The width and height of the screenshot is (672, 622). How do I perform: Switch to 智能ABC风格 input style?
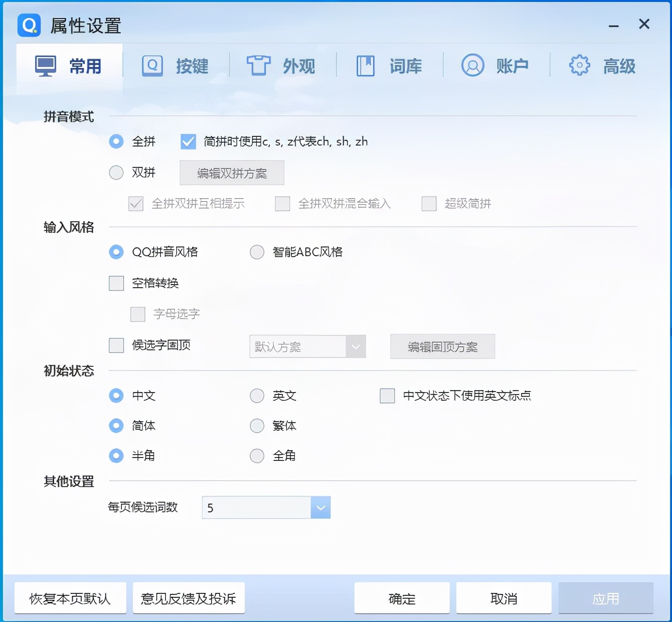tap(257, 252)
